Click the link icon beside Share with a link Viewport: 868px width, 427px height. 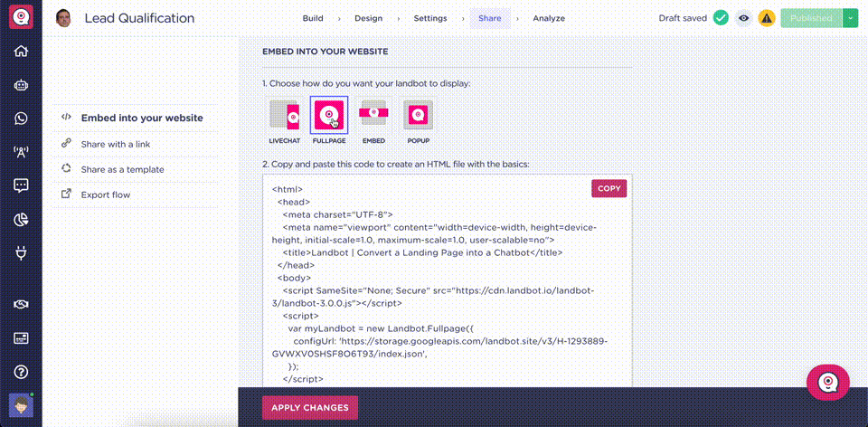[66, 144]
